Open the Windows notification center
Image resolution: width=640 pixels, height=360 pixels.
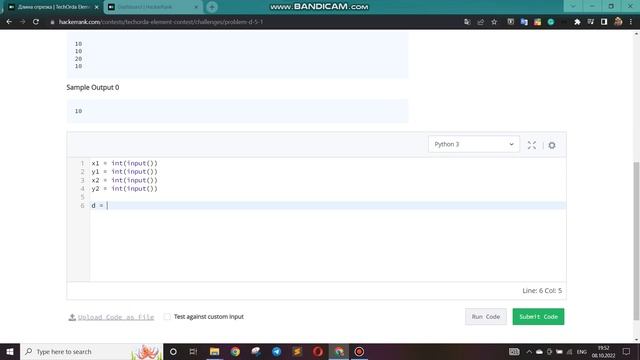click(627, 351)
